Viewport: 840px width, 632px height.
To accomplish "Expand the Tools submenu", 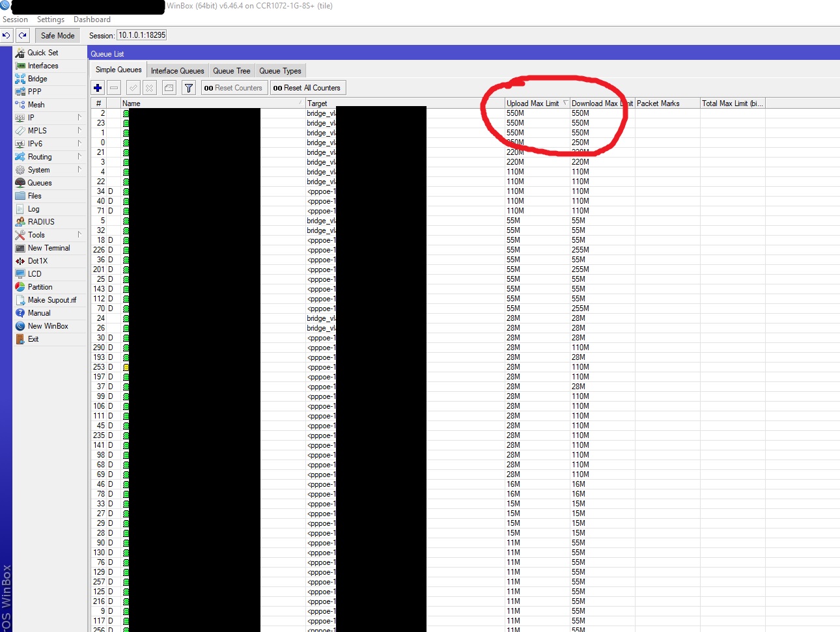I will pos(79,235).
